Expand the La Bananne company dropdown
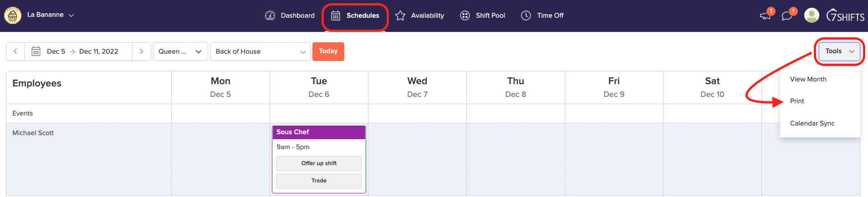Viewport: 868px width, 197px height. (x=71, y=15)
